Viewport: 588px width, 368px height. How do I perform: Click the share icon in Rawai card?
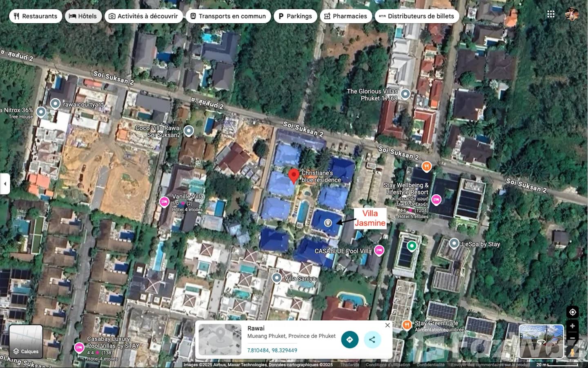coord(372,339)
